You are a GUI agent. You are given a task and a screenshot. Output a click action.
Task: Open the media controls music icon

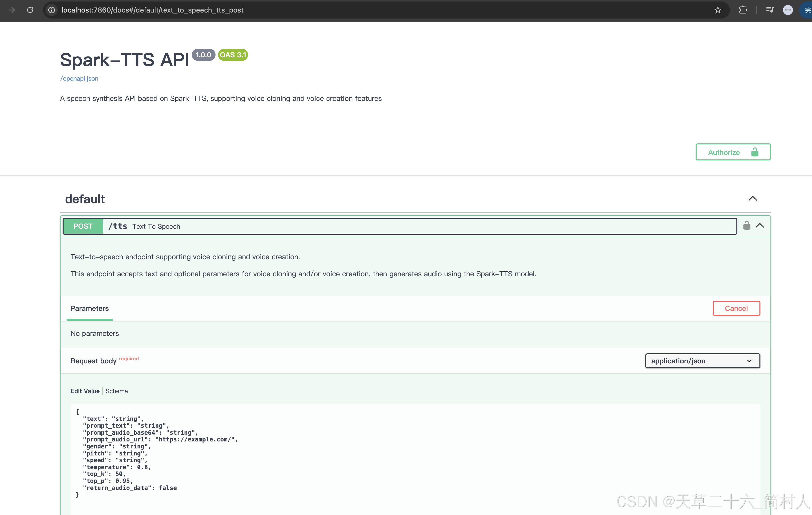(769, 10)
